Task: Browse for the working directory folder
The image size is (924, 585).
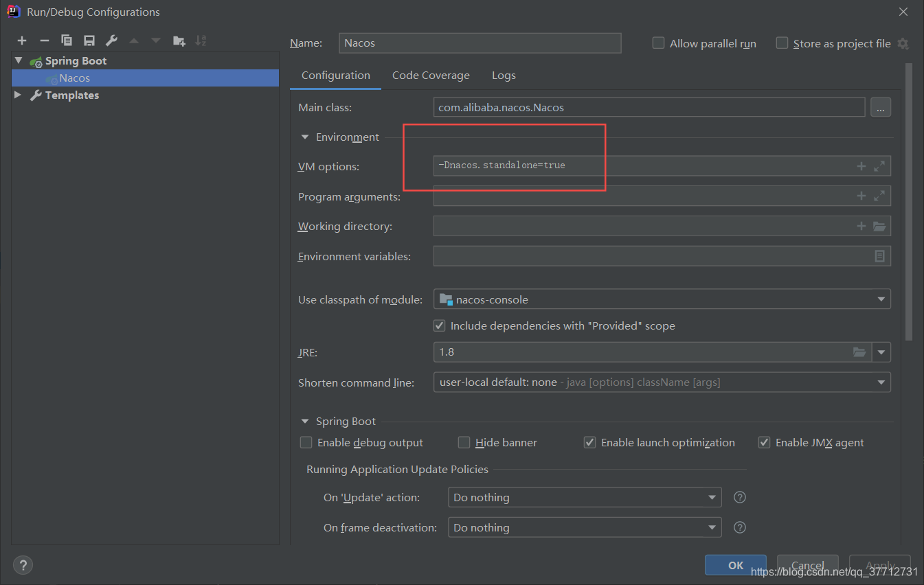Action: 879,226
